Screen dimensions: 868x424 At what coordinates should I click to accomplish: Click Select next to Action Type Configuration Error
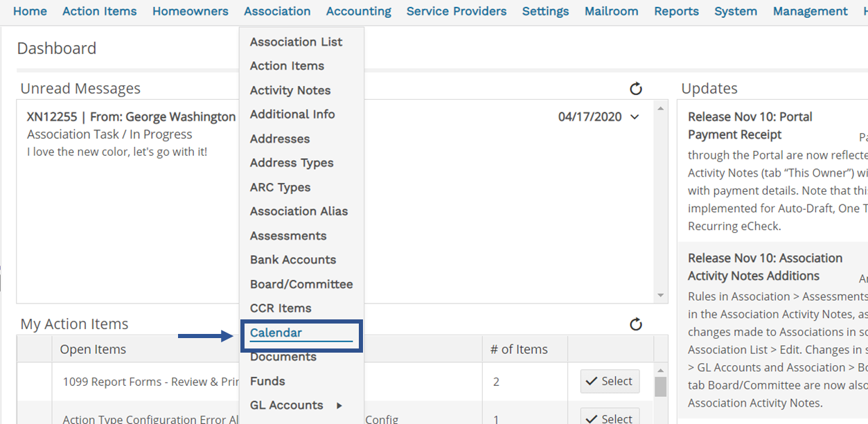pos(608,417)
